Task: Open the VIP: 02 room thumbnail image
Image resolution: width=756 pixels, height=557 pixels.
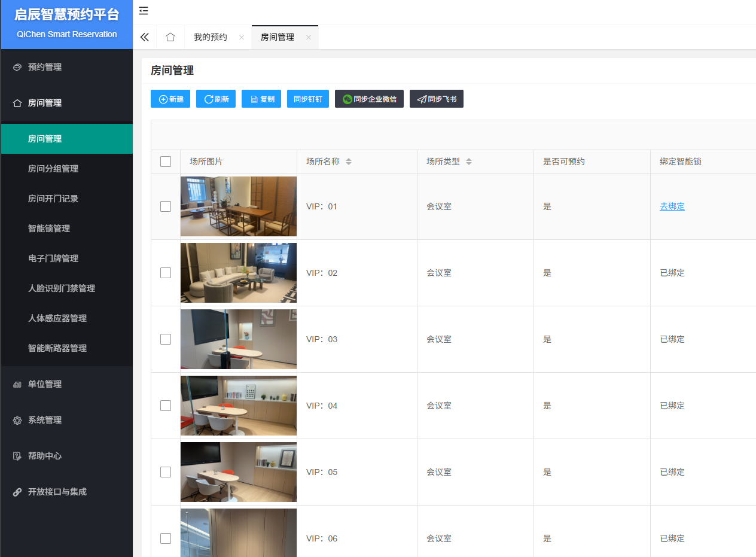Action: (x=239, y=273)
